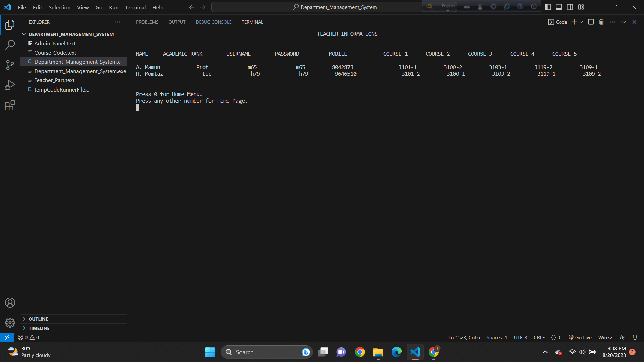Toggle the panel visibility icon

coord(559,7)
